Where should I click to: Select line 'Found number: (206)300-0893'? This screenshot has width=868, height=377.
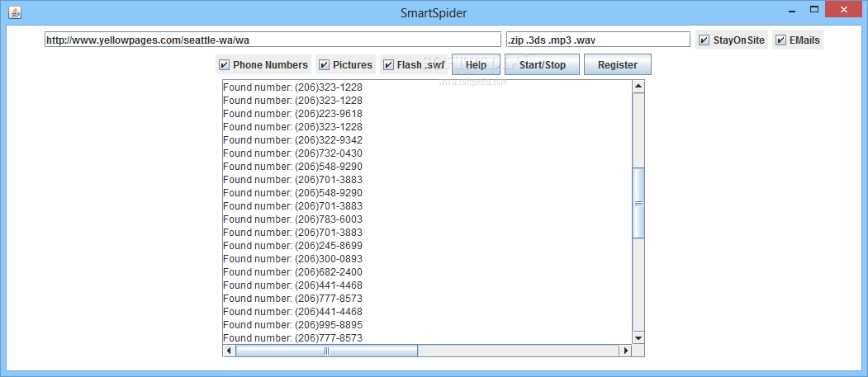pyautogui.click(x=293, y=259)
